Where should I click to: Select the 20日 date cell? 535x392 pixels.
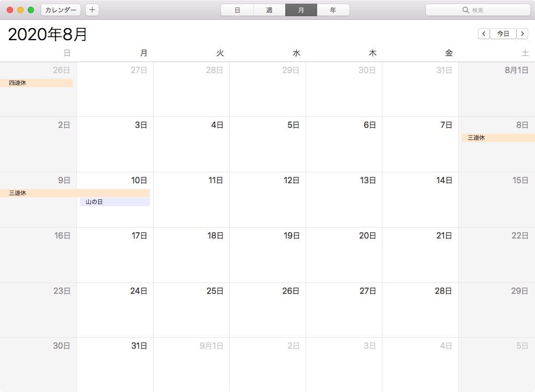click(x=344, y=255)
